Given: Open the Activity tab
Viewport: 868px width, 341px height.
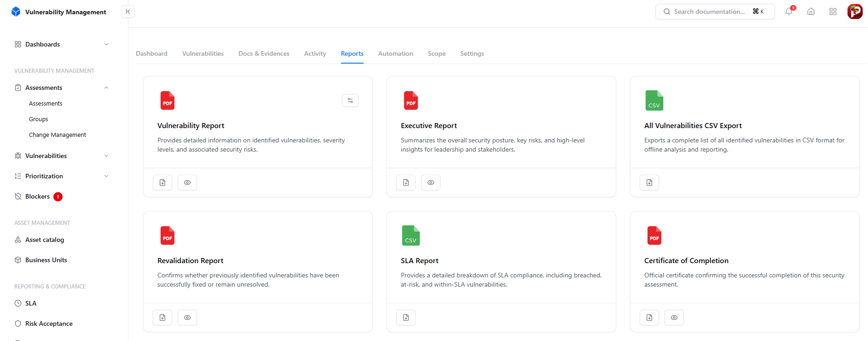Looking at the screenshot, I should [x=315, y=53].
